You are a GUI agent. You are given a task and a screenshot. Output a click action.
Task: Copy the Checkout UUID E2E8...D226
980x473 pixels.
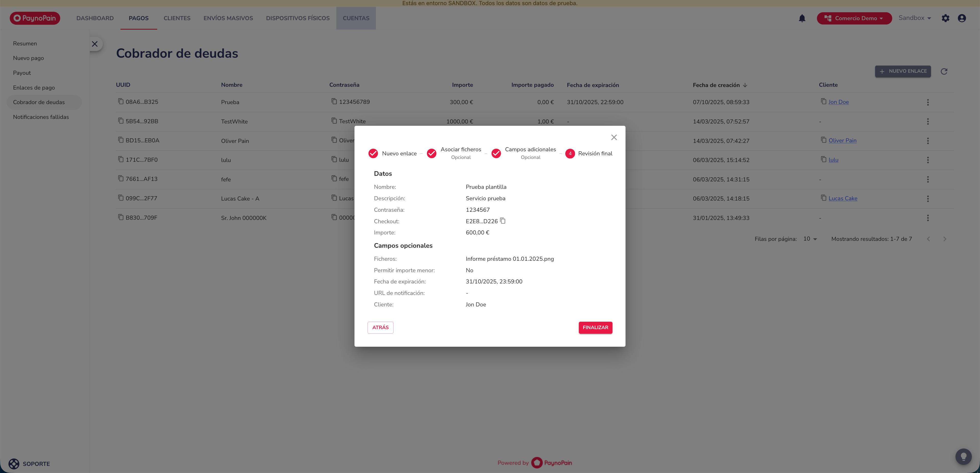coord(503,221)
